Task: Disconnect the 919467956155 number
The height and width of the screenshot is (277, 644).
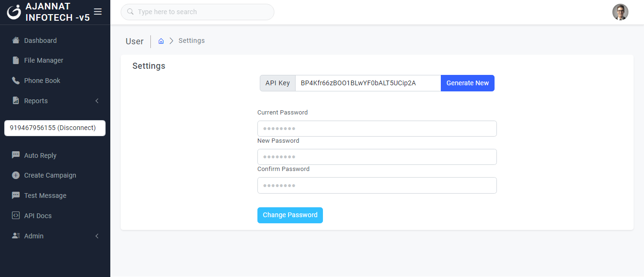Action: 55,128
